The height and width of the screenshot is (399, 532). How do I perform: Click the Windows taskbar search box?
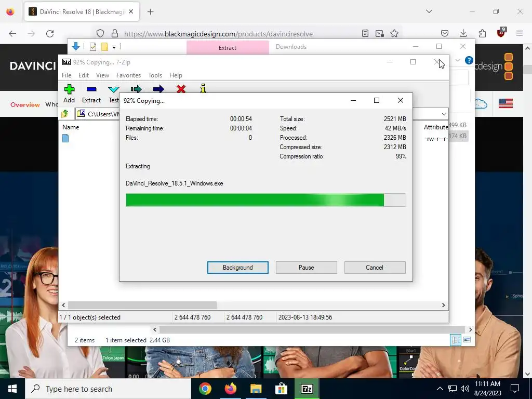[x=108, y=389]
